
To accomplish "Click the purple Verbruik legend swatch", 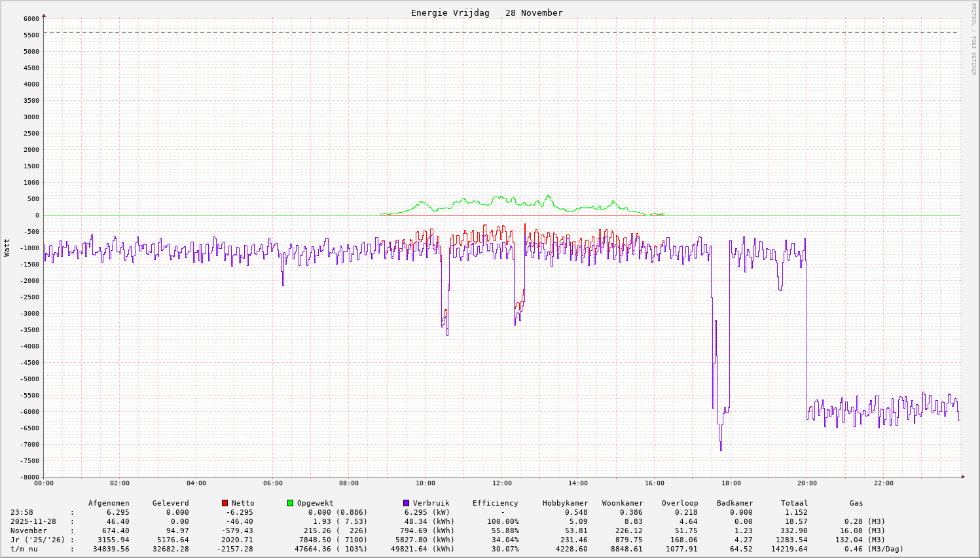I will pos(406,503).
